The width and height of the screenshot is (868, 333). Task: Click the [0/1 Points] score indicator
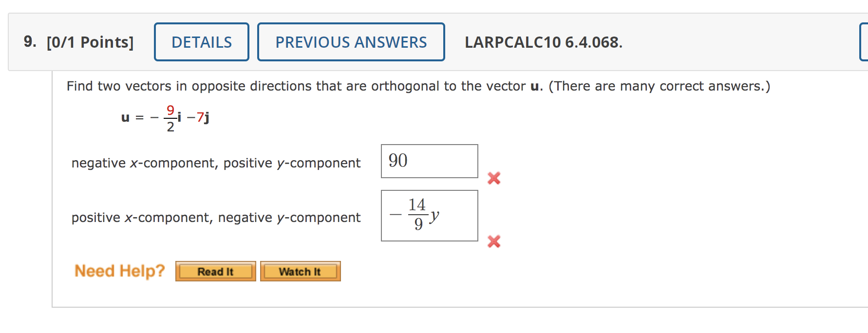(91, 42)
